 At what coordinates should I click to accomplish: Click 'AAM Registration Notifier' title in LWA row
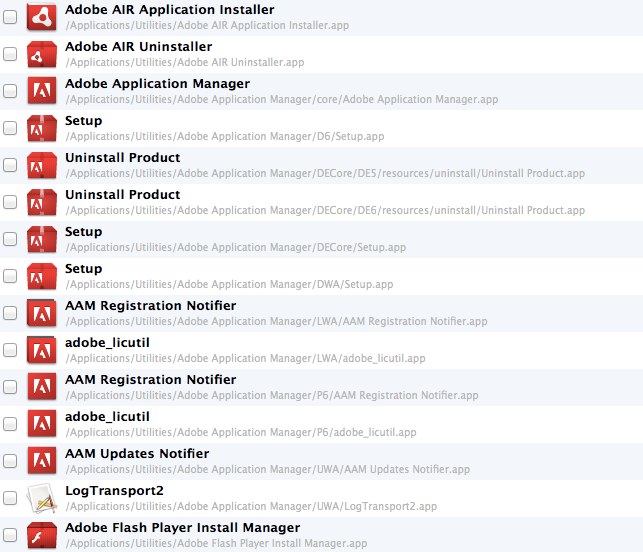click(150, 306)
